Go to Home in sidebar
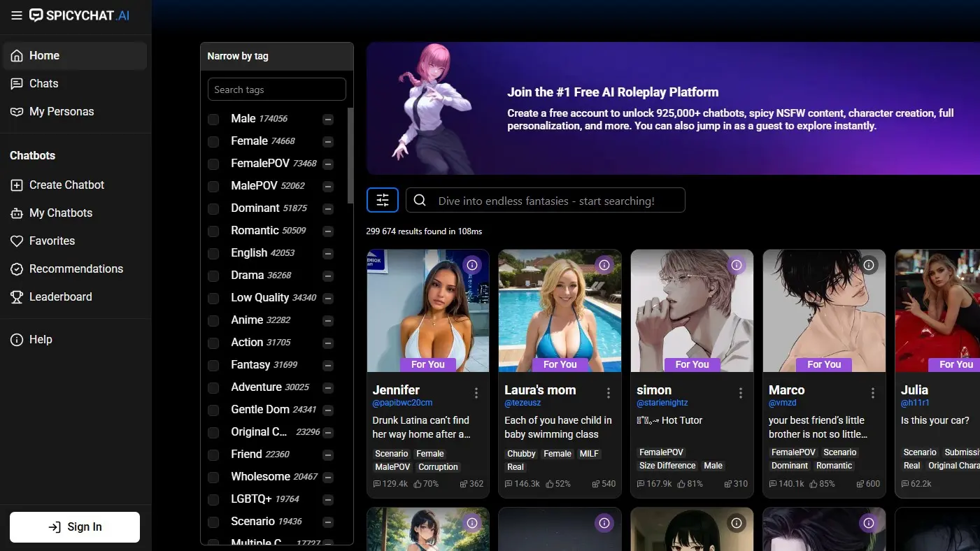 coord(75,56)
